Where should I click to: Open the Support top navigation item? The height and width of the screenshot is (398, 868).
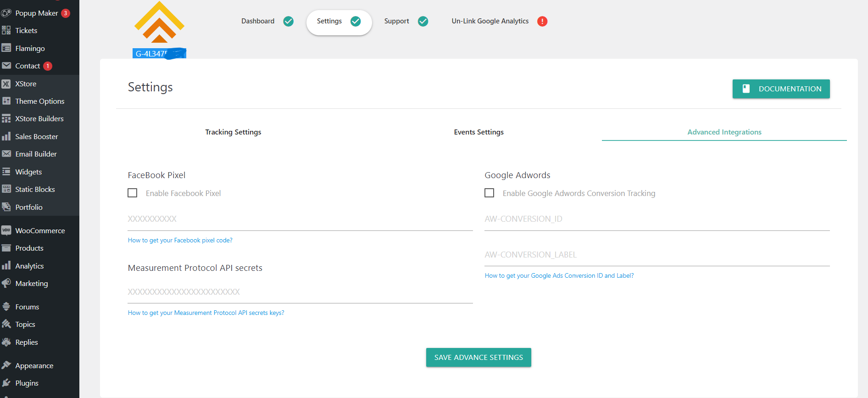pyautogui.click(x=396, y=21)
